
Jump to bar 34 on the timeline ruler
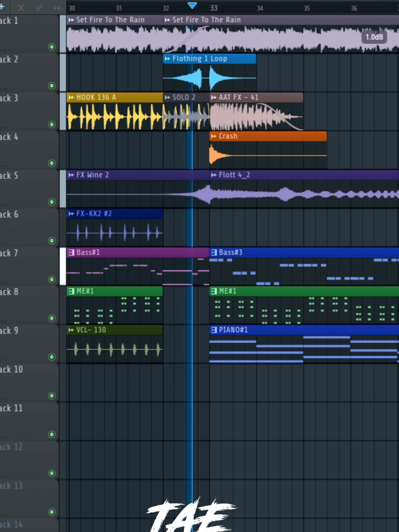[260, 9]
